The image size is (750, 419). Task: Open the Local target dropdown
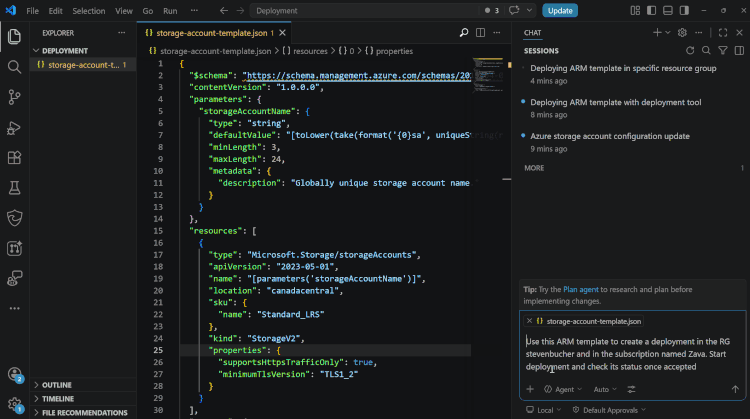[544, 410]
